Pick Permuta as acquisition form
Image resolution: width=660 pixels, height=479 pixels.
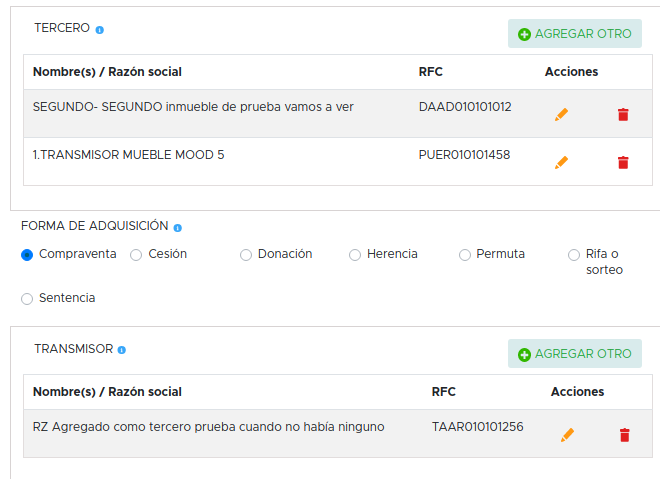coord(465,255)
